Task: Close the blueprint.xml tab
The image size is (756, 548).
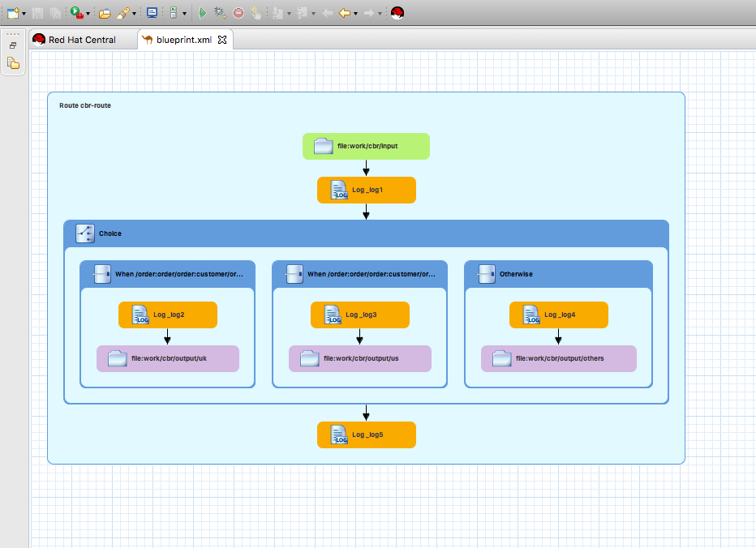Action: pos(222,40)
